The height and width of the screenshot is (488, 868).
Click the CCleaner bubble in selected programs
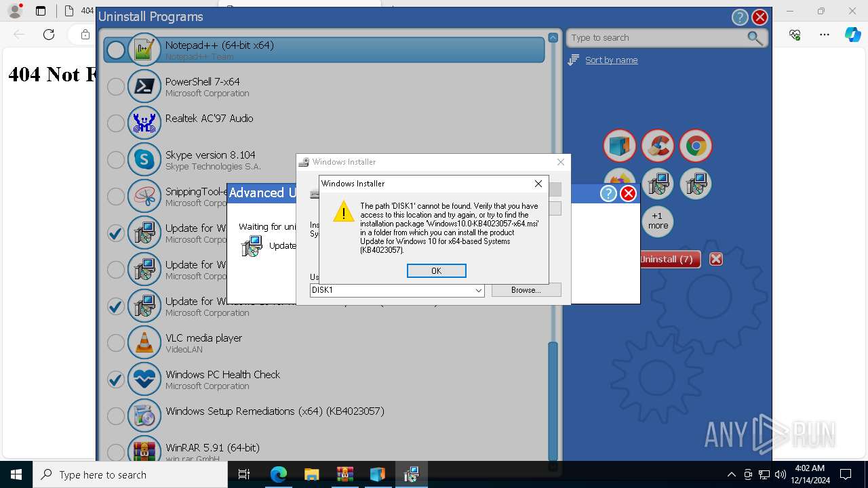658,146
